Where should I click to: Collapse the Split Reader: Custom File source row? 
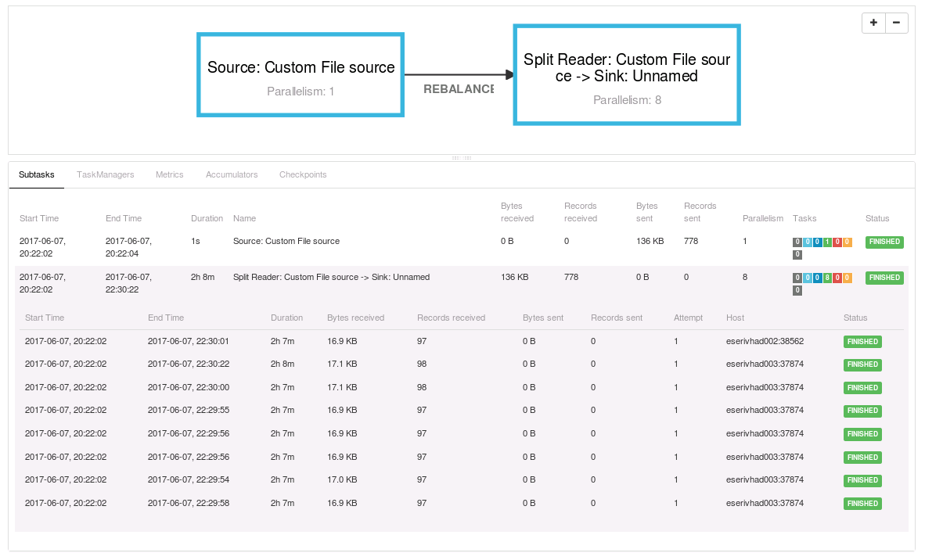331,278
